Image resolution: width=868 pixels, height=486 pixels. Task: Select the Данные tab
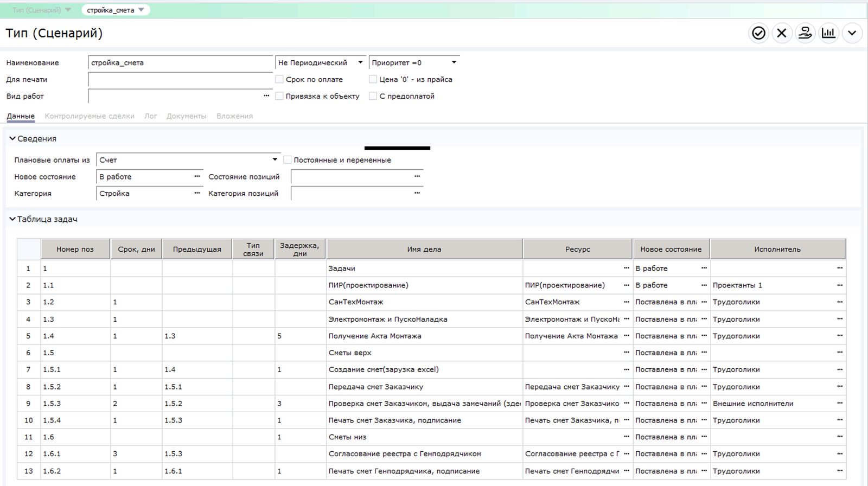[21, 116]
